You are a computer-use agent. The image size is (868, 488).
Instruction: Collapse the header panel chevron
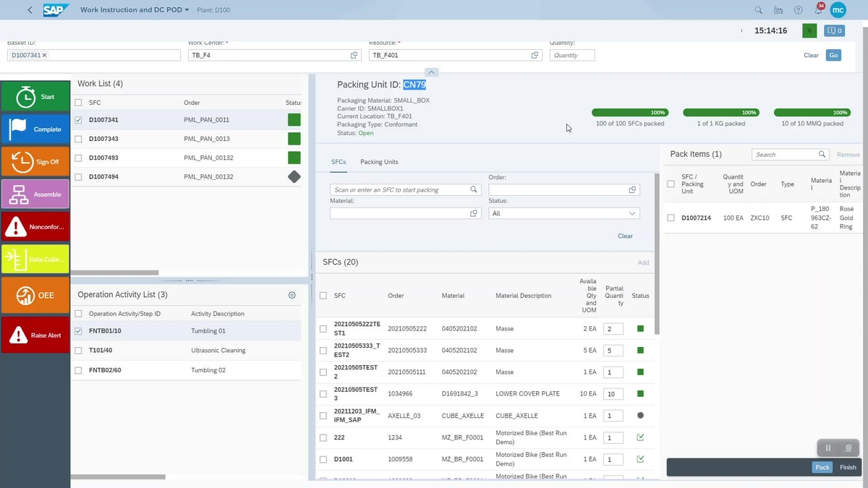coord(431,72)
